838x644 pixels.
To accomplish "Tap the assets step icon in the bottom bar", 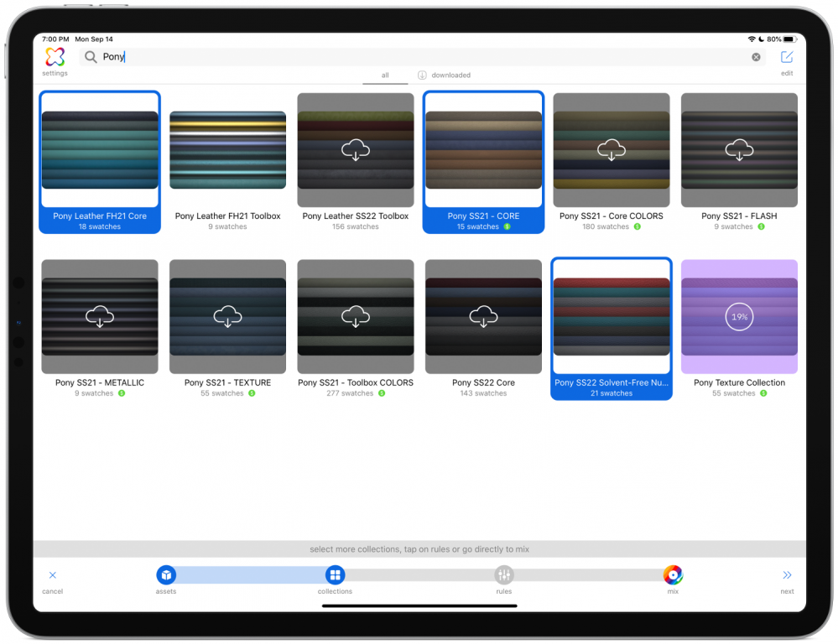I will coord(165,575).
